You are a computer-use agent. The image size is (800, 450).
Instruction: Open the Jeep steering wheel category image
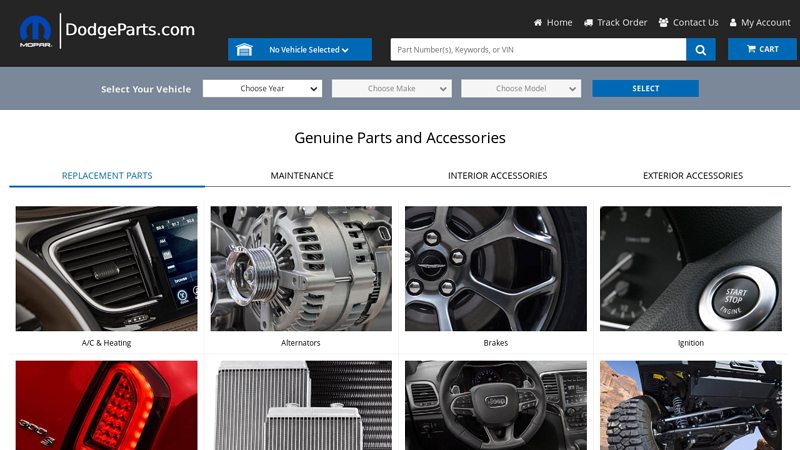[496, 406]
